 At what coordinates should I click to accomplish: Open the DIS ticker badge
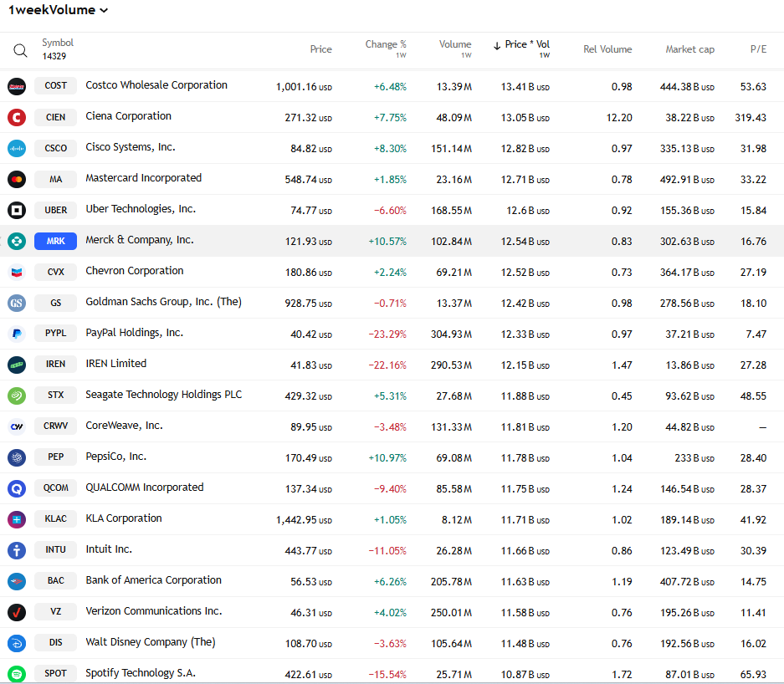[x=55, y=643]
